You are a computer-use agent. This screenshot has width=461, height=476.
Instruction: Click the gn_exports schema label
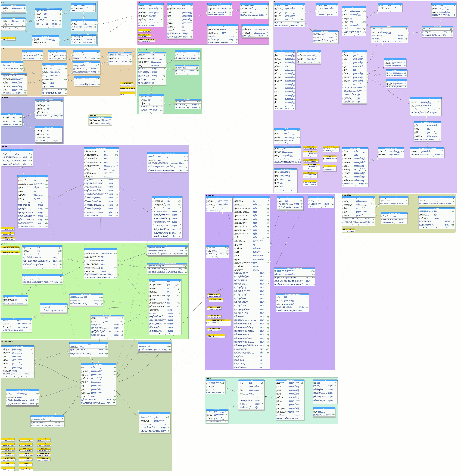pyautogui.click(x=93, y=116)
